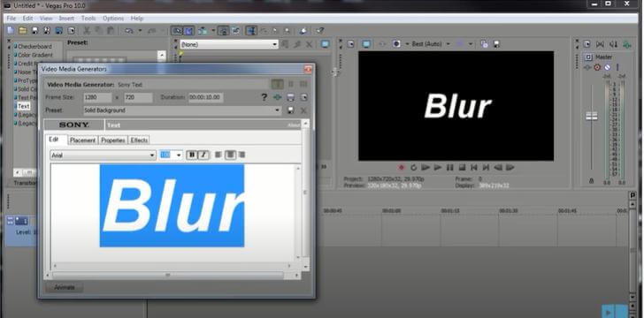The height and width of the screenshot is (318, 644).
Task: Click the Cut scissors icon
Action: [87, 31]
